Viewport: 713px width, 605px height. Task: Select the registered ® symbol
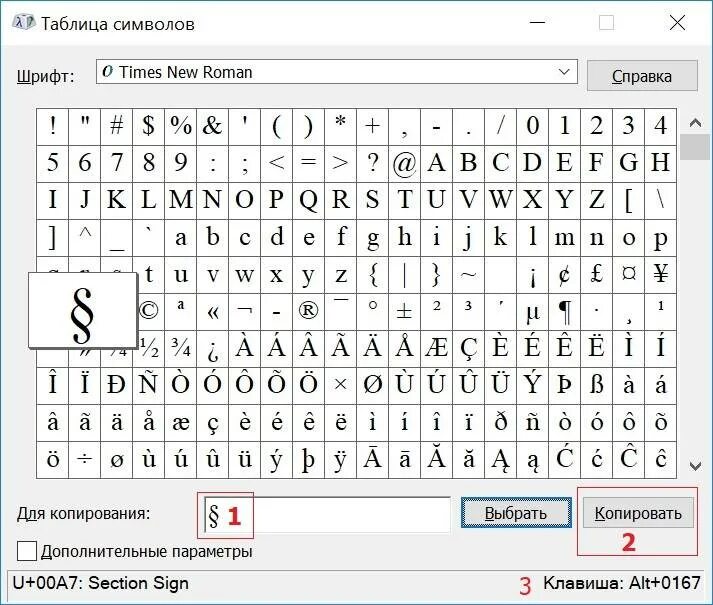(x=308, y=312)
